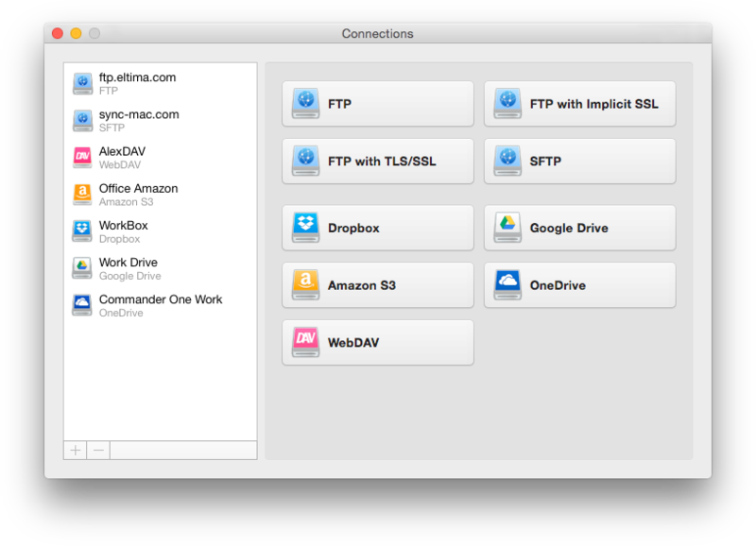Connect a Dropbox account
The image size is (756, 546).
pyautogui.click(x=378, y=228)
